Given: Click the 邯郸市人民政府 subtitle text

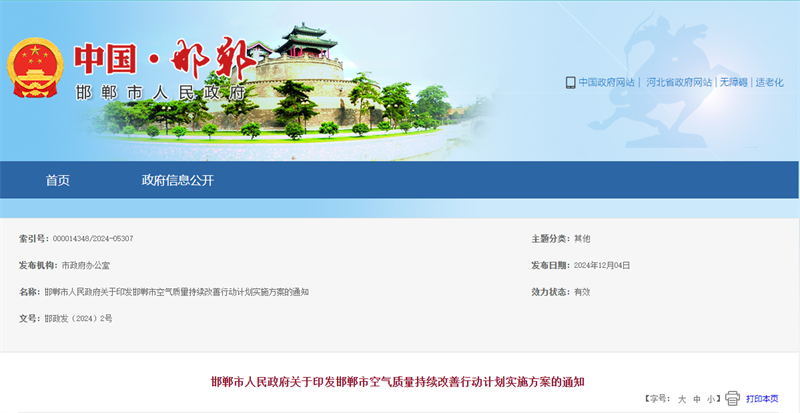Looking at the screenshot, I should tap(160, 92).
